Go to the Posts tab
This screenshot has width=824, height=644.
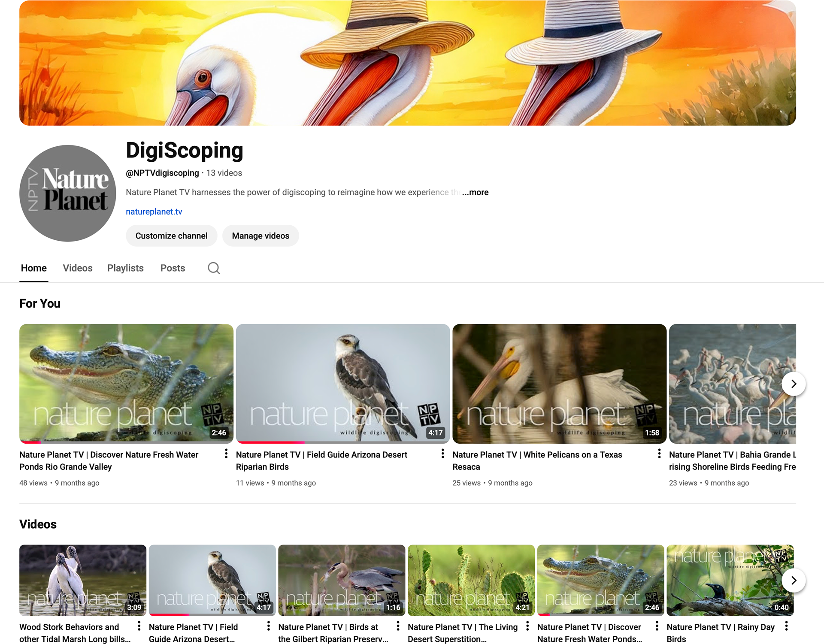pyautogui.click(x=173, y=268)
